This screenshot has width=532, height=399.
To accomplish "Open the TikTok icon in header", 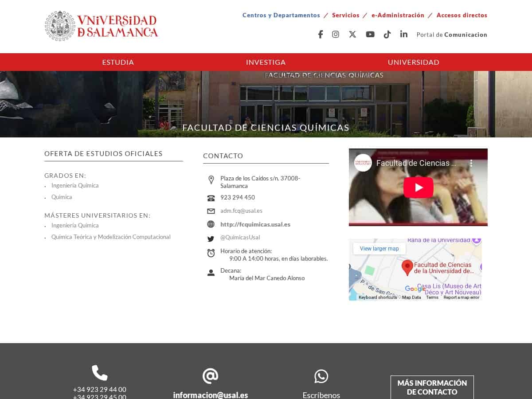I will click(387, 35).
